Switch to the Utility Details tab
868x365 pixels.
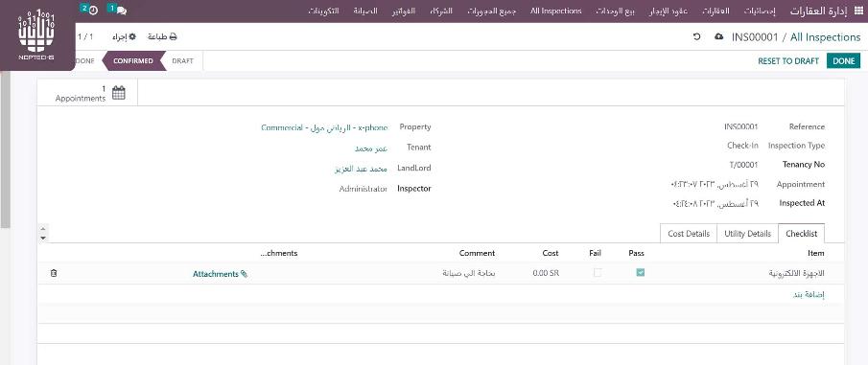point(747,234)
